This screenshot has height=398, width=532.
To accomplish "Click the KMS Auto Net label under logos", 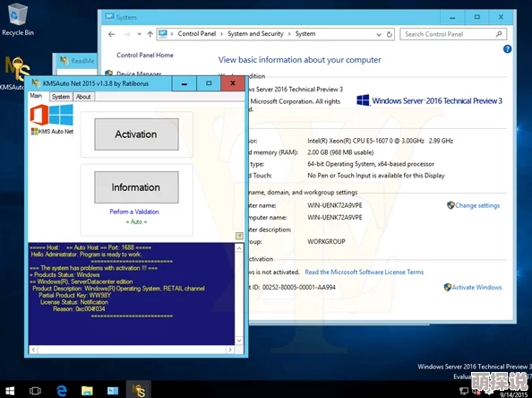I will (x=56, y=132).
